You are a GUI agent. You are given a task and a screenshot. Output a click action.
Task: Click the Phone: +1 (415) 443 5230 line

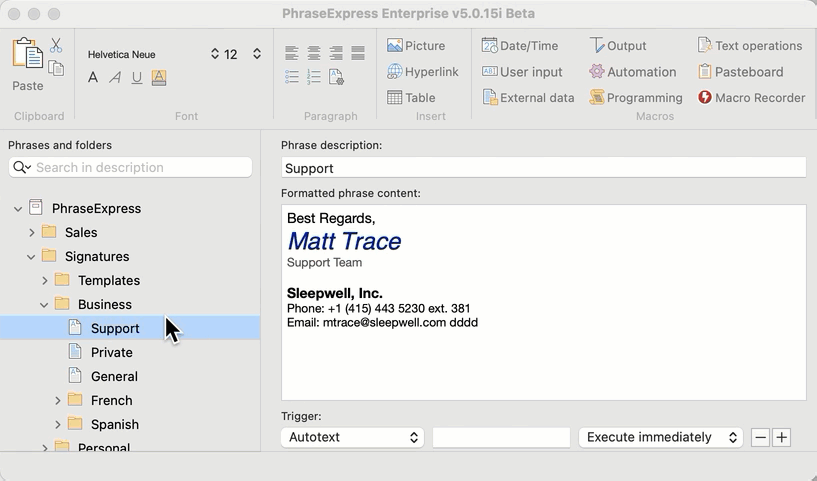[x=378, y=309]
